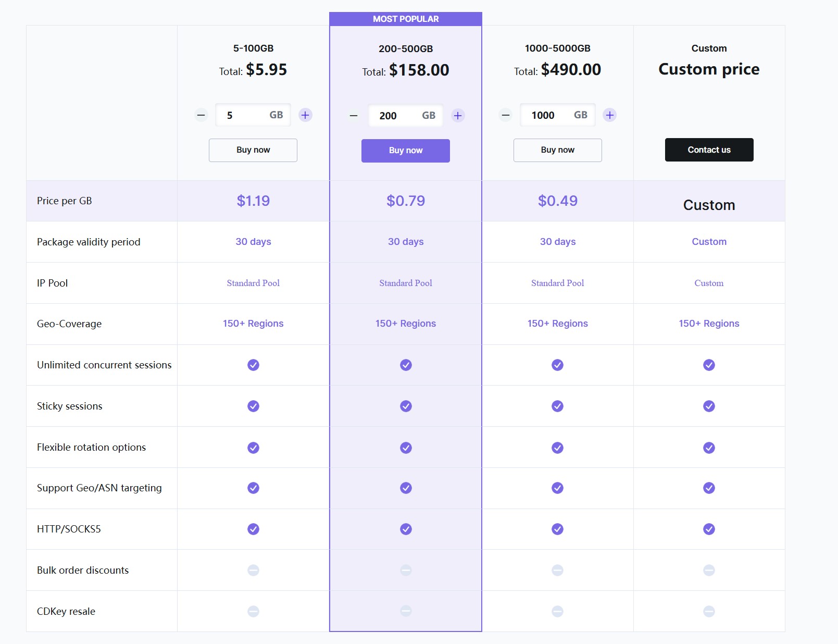Viewport: 838px width, 644px height.
Task: Click the Geo-Coverage row label
Action: [69, 324]
